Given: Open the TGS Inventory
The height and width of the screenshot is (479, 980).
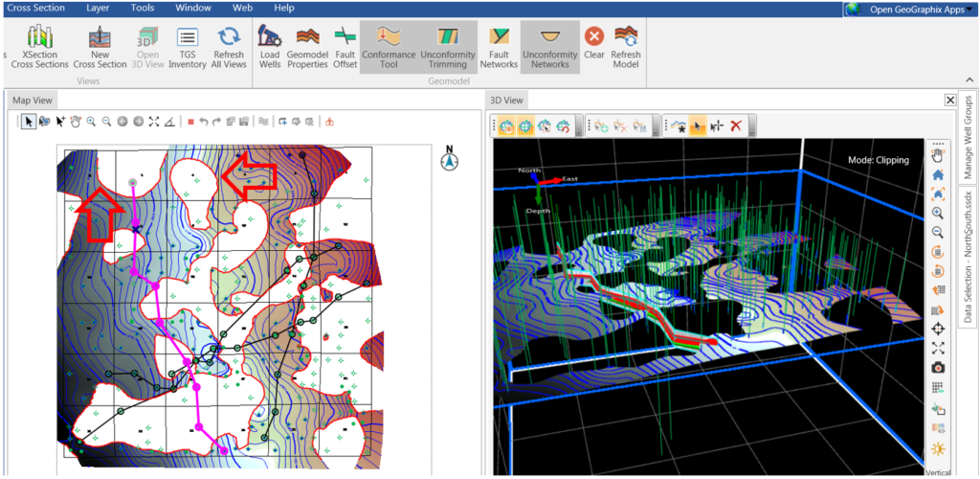Looking at the screenshot, I should pyautogui.click(x=188, y=47).
